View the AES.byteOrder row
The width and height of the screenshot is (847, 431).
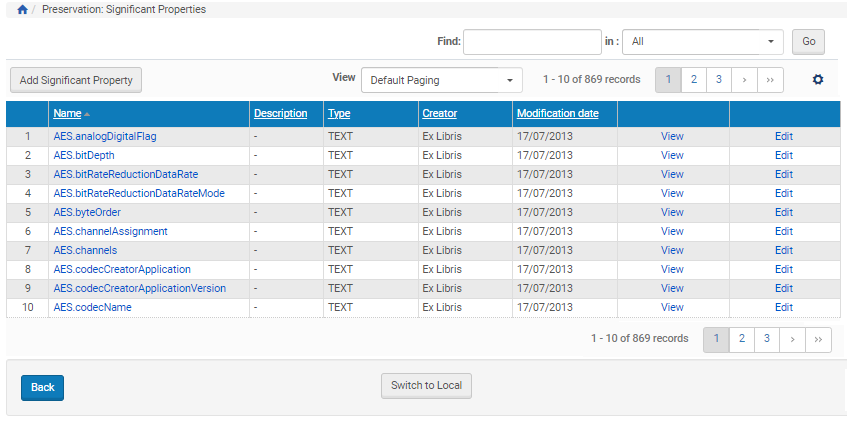click(x=672, y=212)
